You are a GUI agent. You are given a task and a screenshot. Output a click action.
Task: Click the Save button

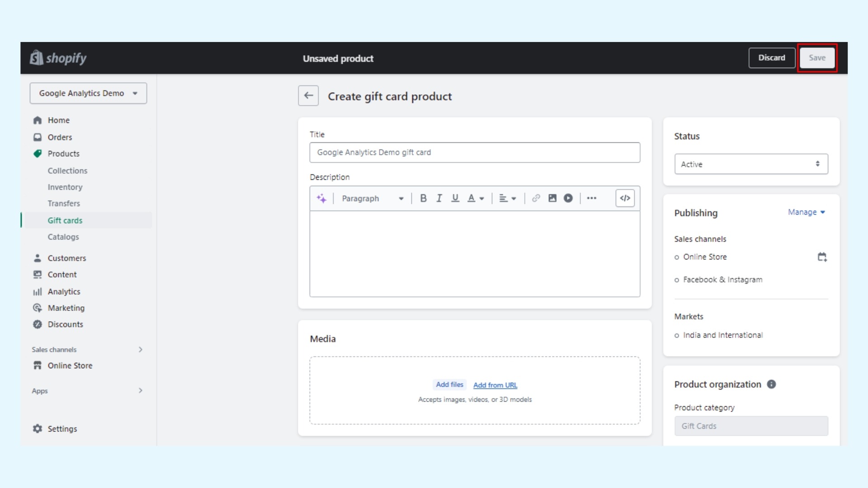pyautogui.click(x=817, y=58)
